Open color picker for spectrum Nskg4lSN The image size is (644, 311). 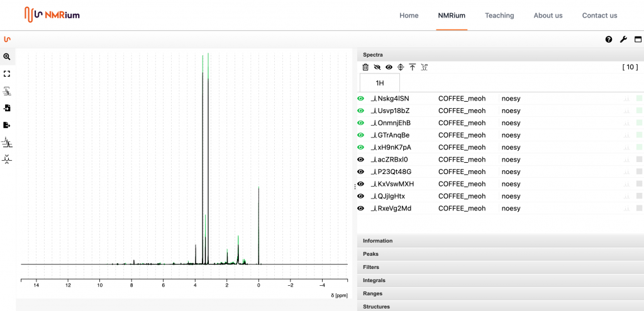coord(639,99)
